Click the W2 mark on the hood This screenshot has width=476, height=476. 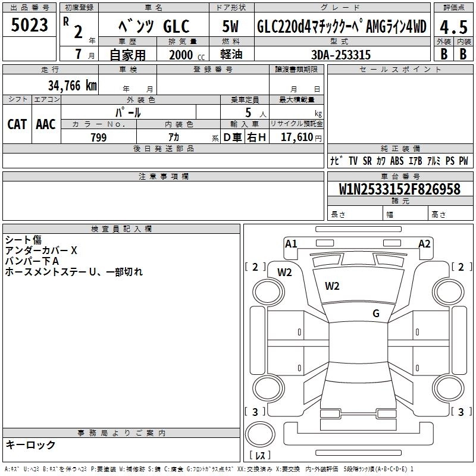pyautogui.click(x=332, y=286)
